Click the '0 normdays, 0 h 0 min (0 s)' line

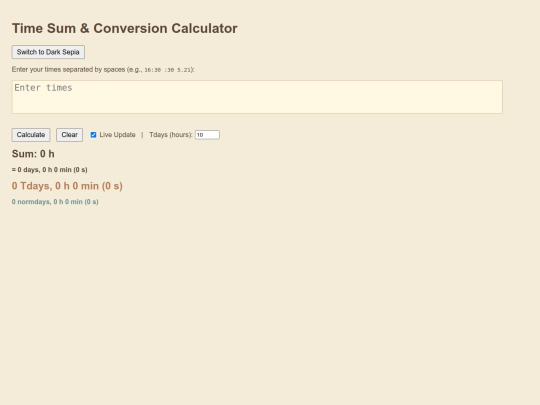tap(55, 202)
